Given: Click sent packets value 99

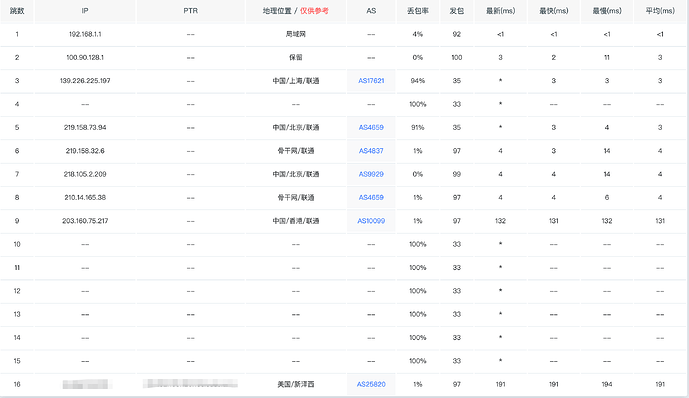Looking at the screenshot, I should click(x=457, y=174).
